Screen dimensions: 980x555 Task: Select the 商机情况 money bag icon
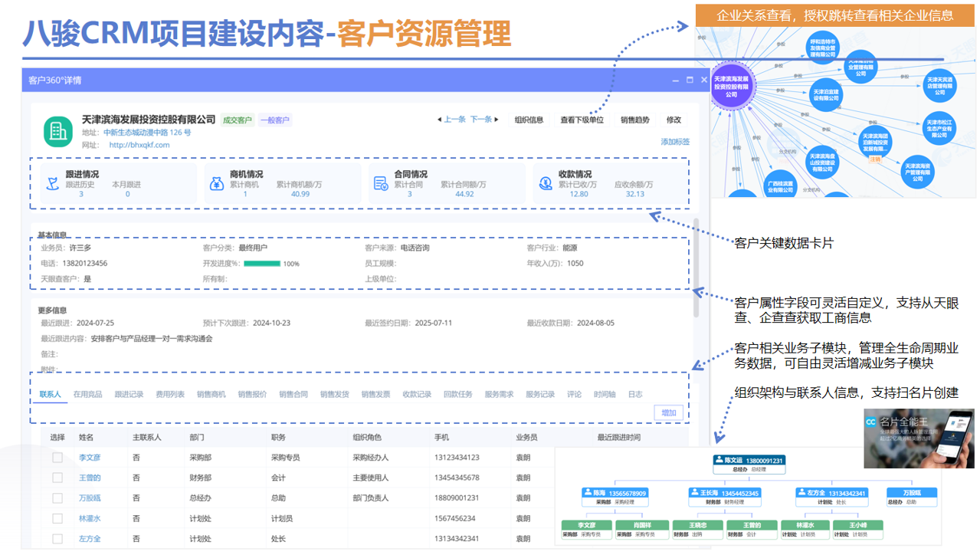[216, 182]
